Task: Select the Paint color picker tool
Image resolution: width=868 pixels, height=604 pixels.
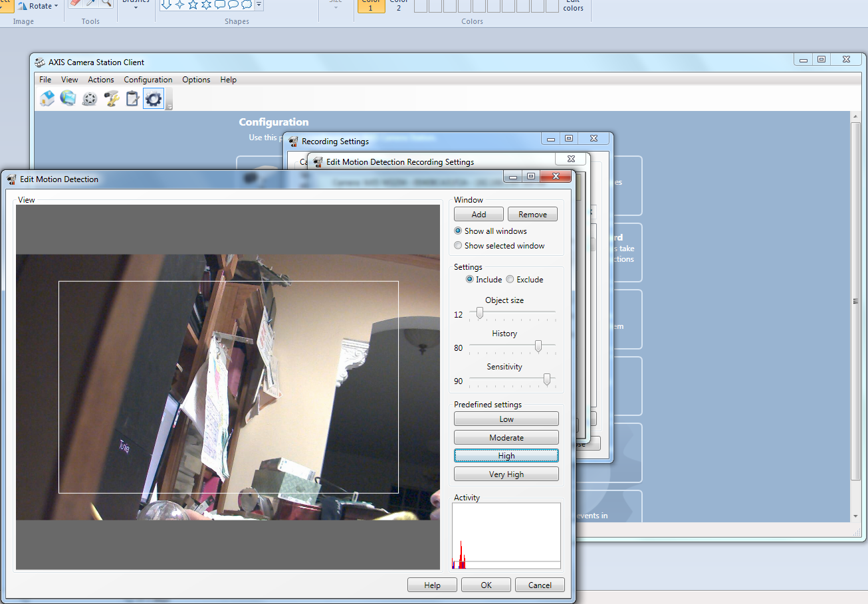Action: [90, 3]
